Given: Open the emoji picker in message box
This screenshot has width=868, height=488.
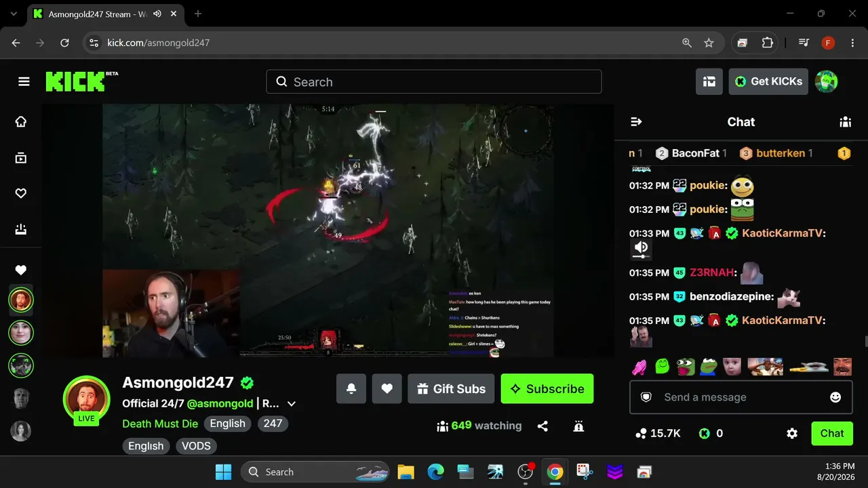Looking at the screenshot, I should (835, 397).
